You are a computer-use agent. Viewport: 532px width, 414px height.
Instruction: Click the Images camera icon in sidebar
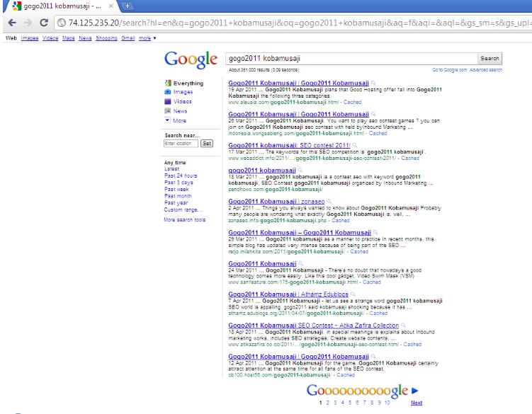pyautogui.click(x=168, y=92)
